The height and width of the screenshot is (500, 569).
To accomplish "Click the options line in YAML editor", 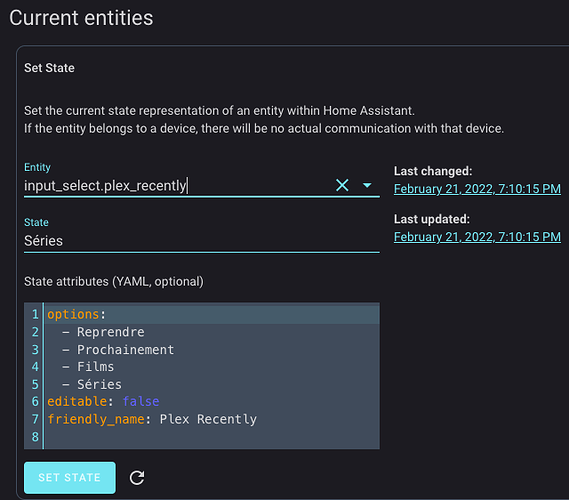I will point(213,314).
